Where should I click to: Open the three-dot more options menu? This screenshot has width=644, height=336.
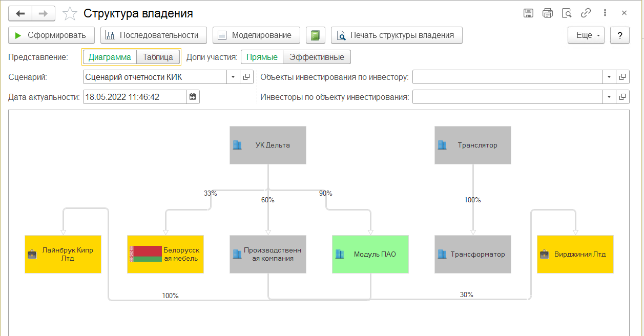pos(605,13)
